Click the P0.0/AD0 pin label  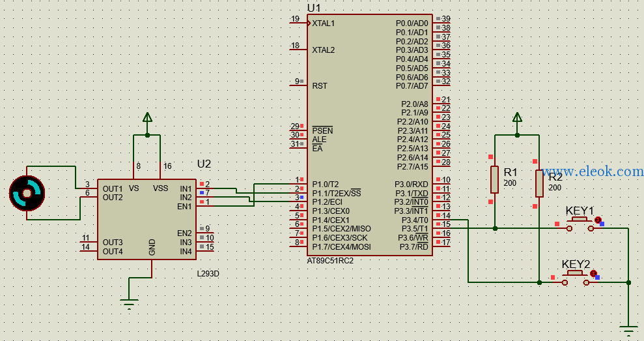point(412,23)
